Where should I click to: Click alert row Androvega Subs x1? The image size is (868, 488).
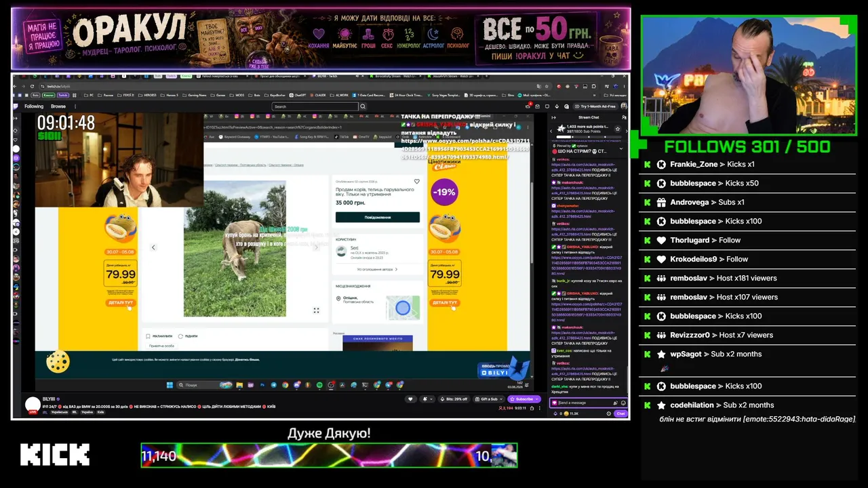pyautogui.click(x=747, y=202)
